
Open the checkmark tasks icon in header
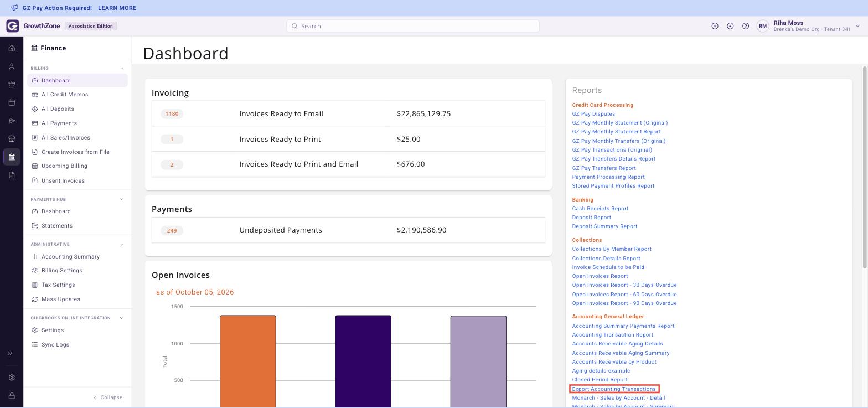pos(730,26)
